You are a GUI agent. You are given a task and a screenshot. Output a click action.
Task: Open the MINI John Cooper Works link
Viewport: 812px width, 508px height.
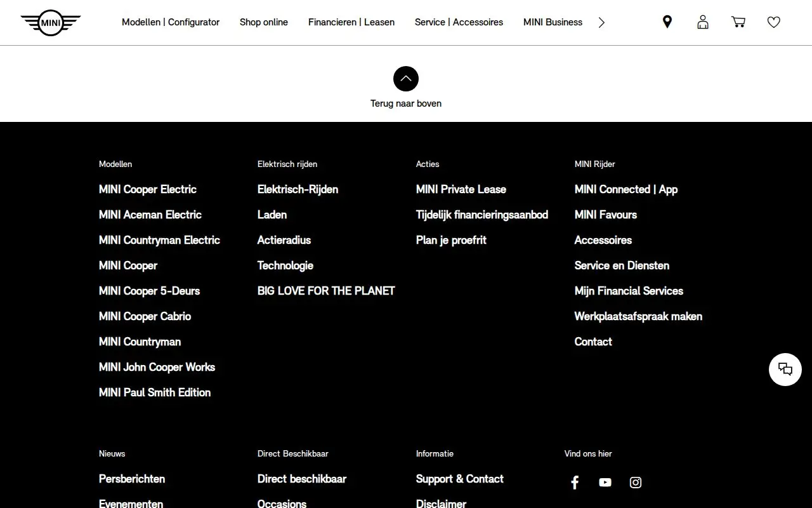(x=157, y=367)
